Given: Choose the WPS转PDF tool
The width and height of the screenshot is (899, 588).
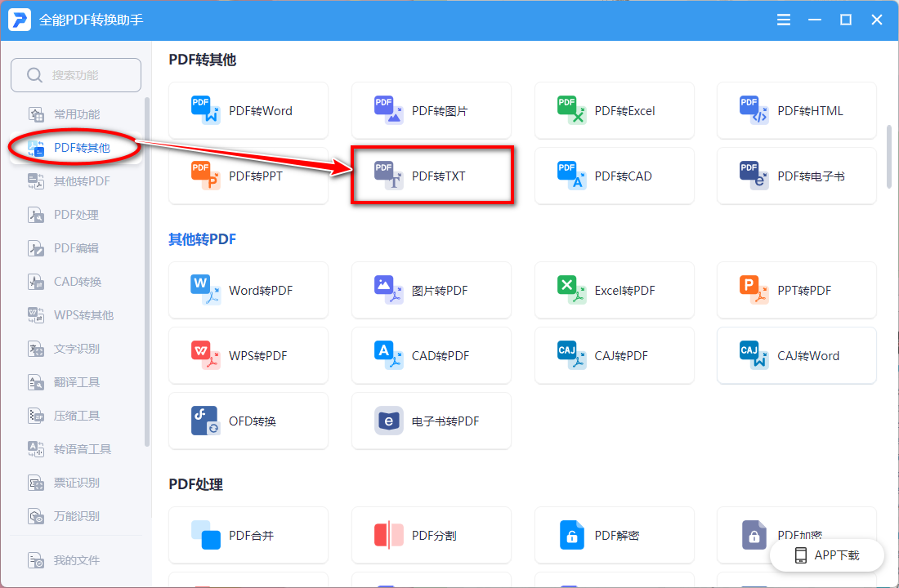Looking at the screenshot, I should 248,356.
